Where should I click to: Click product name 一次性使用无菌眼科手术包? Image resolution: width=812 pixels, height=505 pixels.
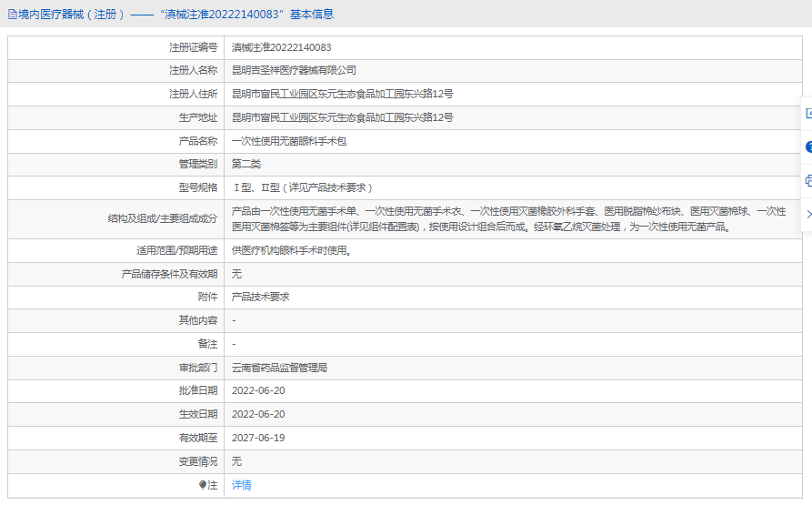pos(289,141)
